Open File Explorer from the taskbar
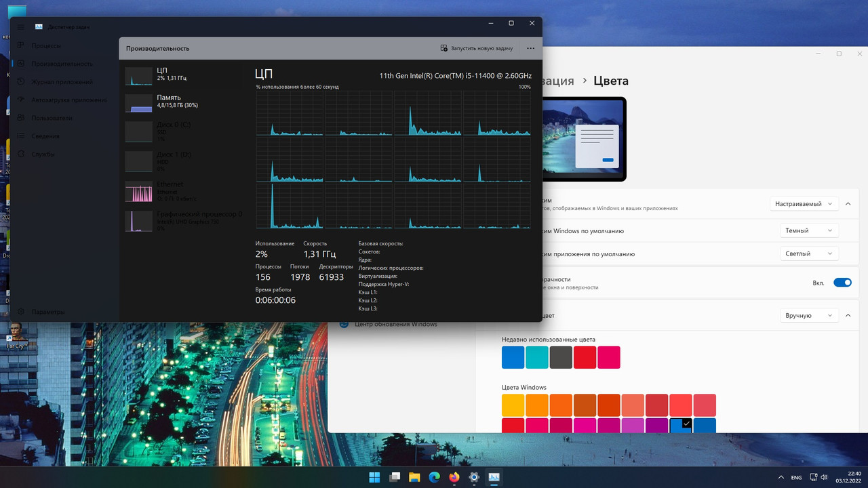 coord(414,477)
